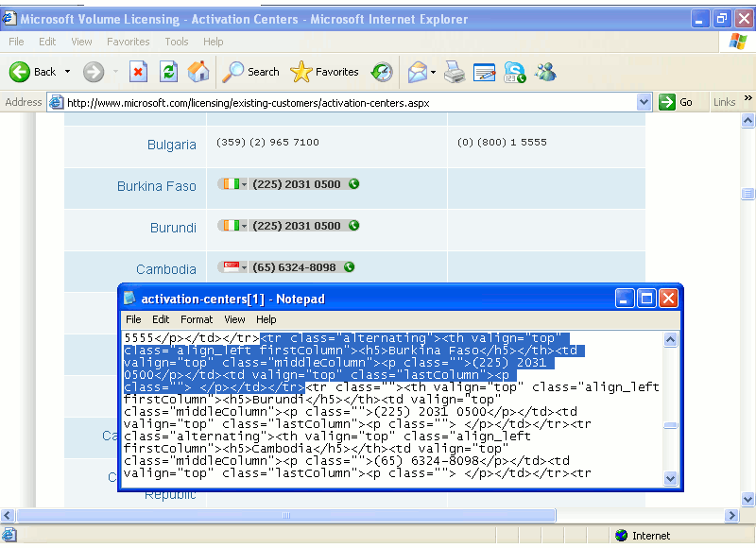756x548 pixels.
Task: Click the Notepad scroll up arrow
Action: point(670,340)
